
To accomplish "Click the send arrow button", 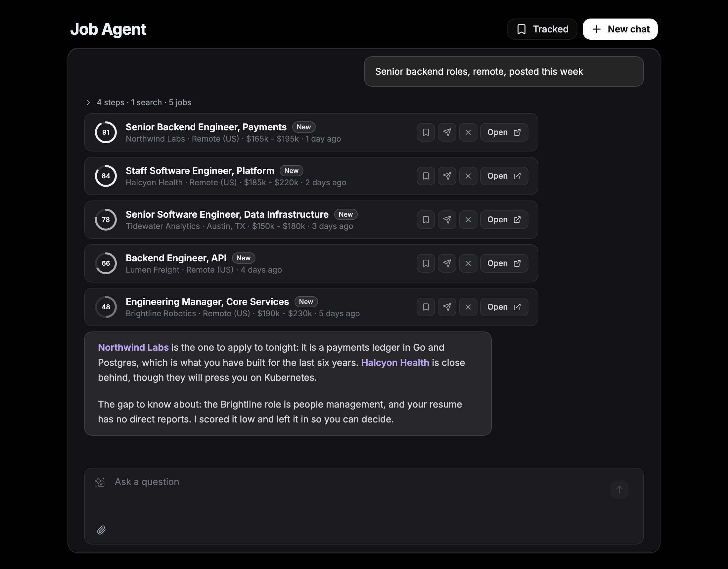I will (x=619, y=490).
